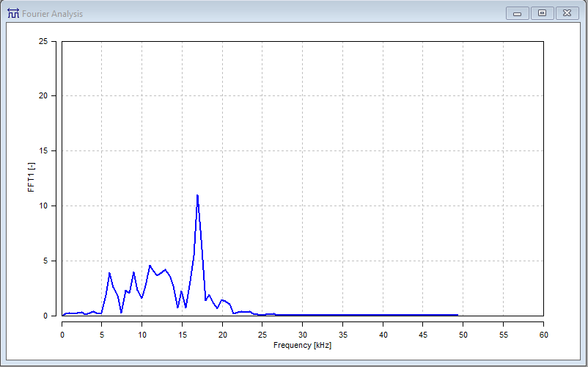Click the Frequency [kHz] axis label

[x=302, y=344]
